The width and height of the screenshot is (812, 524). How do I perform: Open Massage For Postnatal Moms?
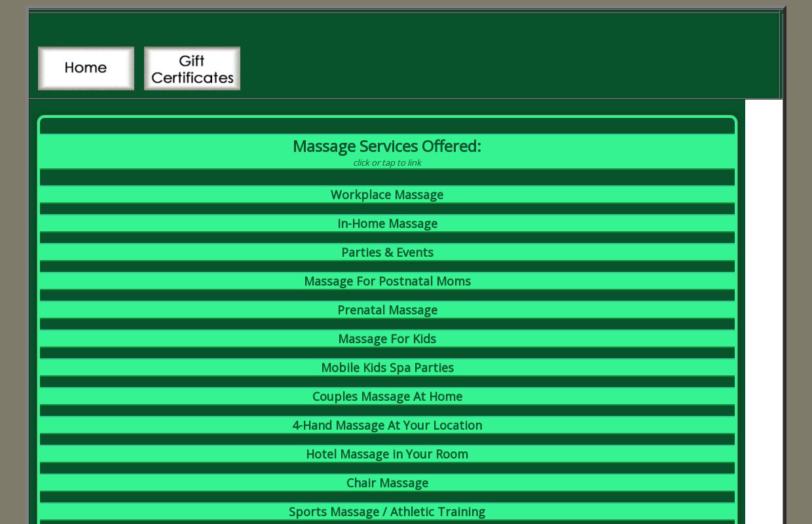click(387, 281)
